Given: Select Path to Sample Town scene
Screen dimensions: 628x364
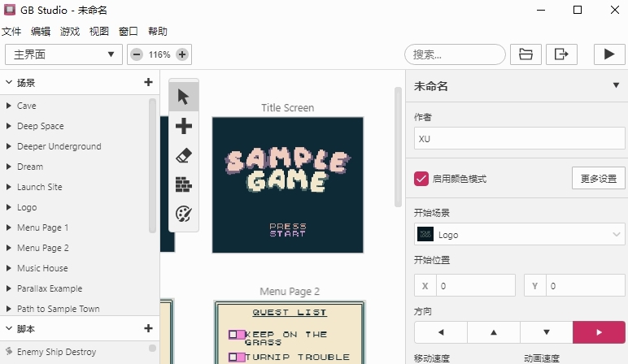Looking at the screenshot, I should click(x=59, y=309).
